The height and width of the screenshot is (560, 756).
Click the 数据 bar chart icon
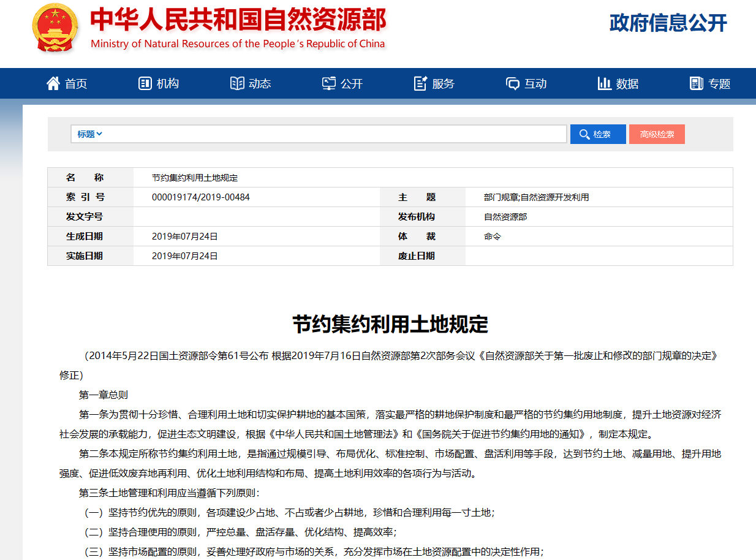(x=604, y=83)
